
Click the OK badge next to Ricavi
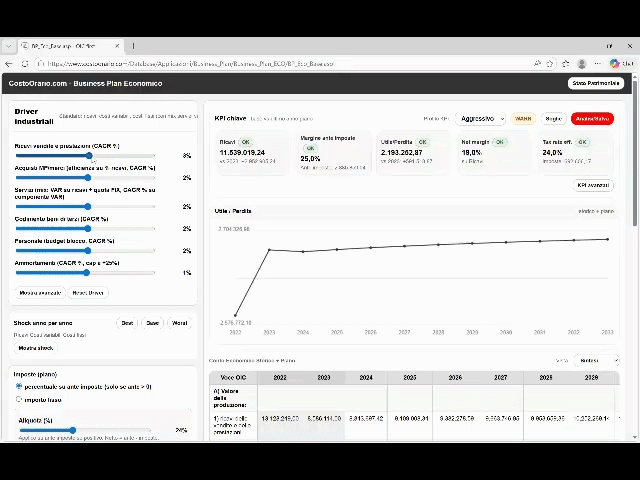(x=246, y=142)
